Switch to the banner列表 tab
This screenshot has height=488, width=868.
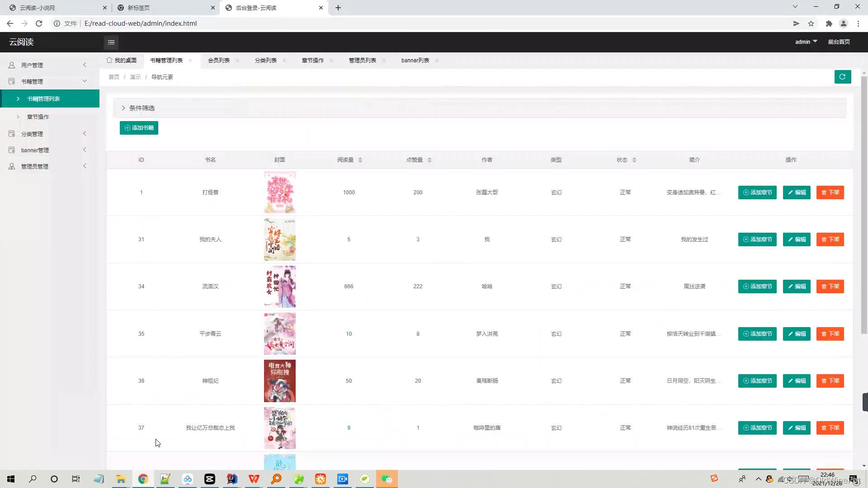(415, 60)
